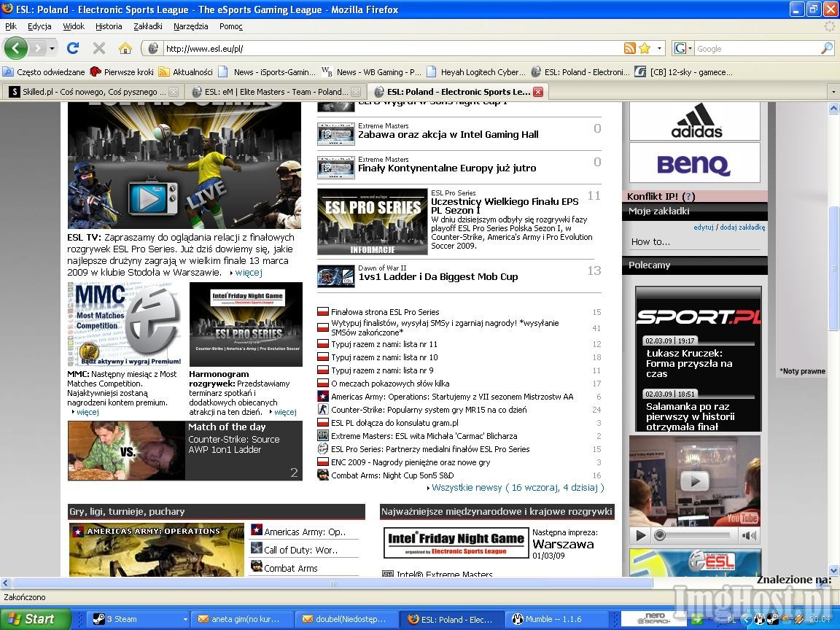Open the Windows Start menu
This screenshot has height=630, width=840.
click(35, 619)
